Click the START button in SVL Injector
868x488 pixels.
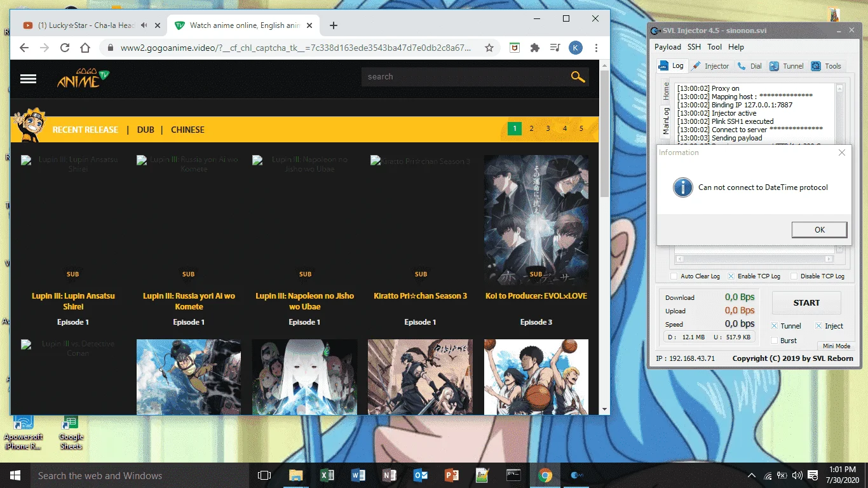pyautogui.click(x=806, y=302)
